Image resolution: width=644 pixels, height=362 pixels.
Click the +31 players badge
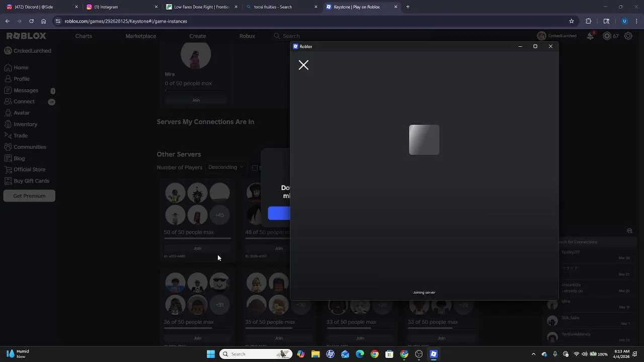tap(219, 305)
